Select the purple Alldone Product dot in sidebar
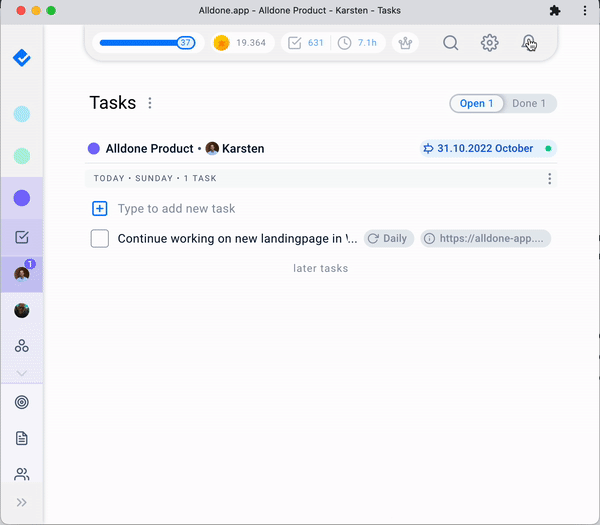This screenshot has width=600, height=525. (22, 198)
